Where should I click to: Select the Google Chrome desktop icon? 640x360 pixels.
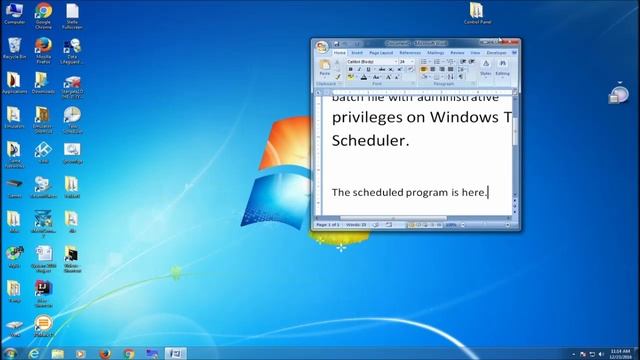pyautogui.click(x=43, y=16)
